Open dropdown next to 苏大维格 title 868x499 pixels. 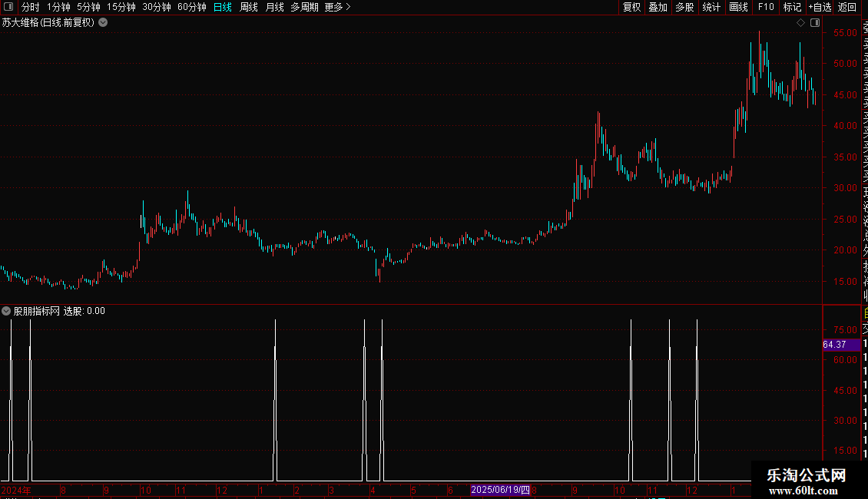103,23
